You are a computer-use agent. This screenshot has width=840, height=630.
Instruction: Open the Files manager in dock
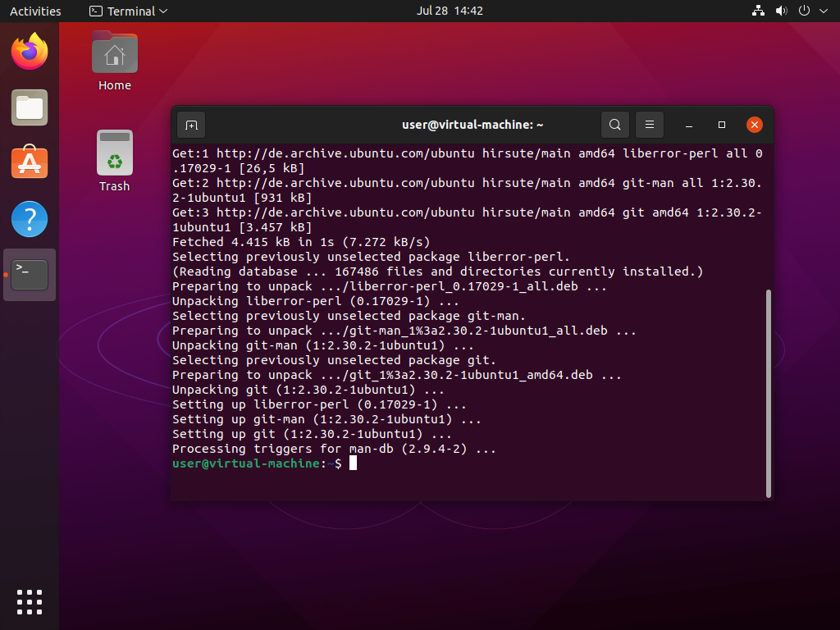[30, 107]
